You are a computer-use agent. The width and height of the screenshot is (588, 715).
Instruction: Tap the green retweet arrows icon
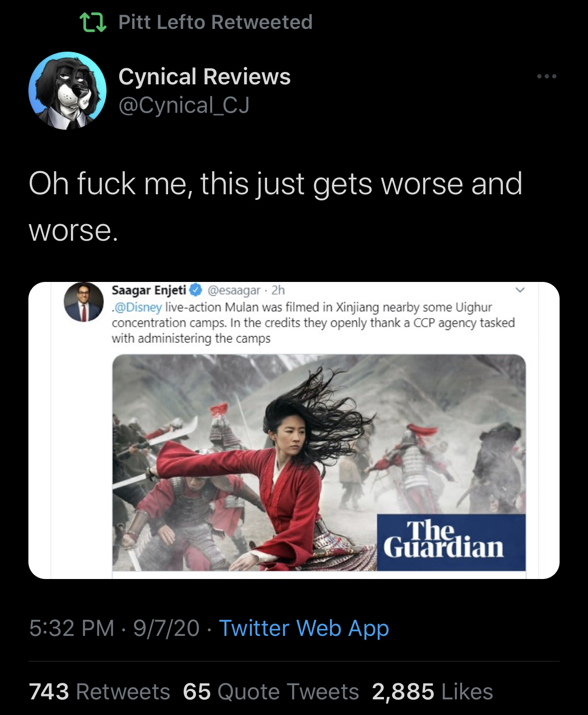pos(92,22)
